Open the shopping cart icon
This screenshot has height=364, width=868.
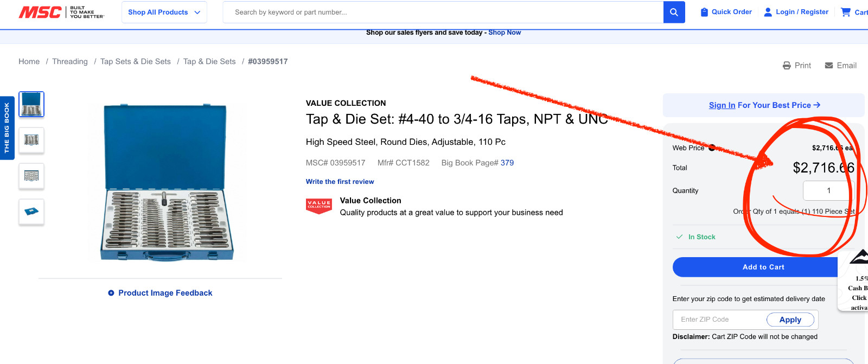[x=845, y=12]
